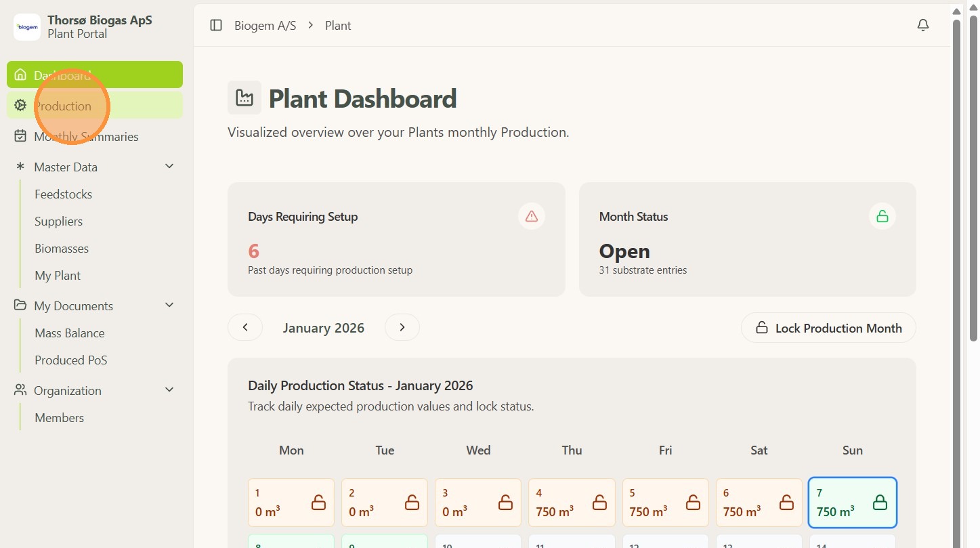The height and width of the screenshot is (548, 980).
Task: Click the Biogem A/S breadcrumb link
Action: tap(265, 26)
